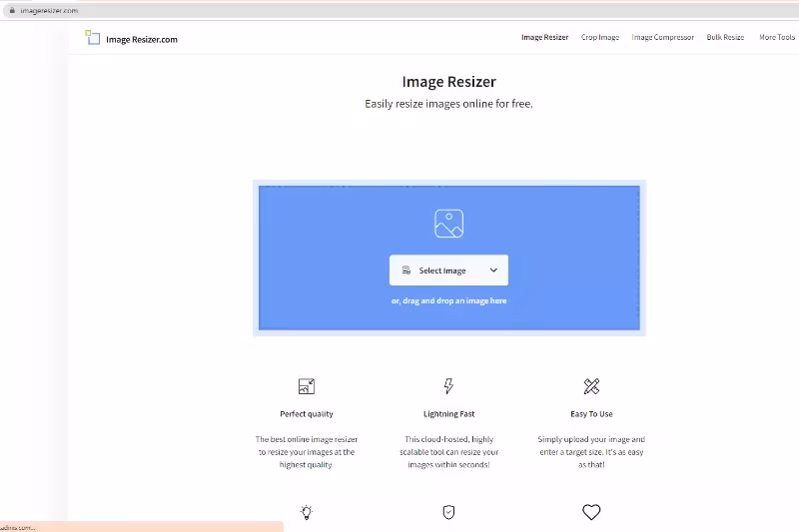799x532 pixels.
Task: Switch to Bulk Resize page
Action: (726, 37)
